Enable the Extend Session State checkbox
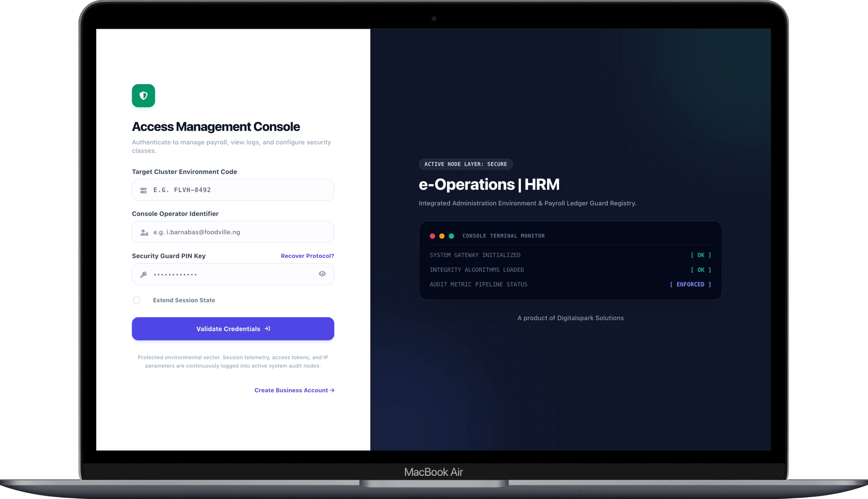Image resolution: width=868 pixels, height=499 pixels. point(137,300)
